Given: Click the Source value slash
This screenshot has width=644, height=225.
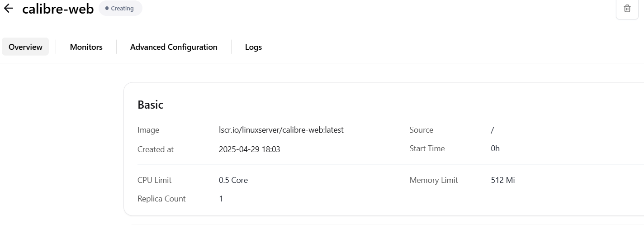Looking at the screenshot, I should (x=492, y=130).
